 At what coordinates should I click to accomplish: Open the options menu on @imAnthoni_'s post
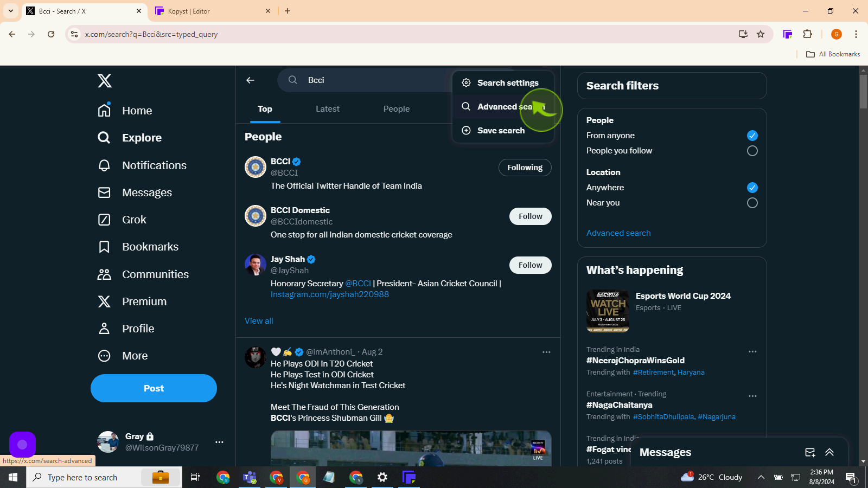click(546, 352)
